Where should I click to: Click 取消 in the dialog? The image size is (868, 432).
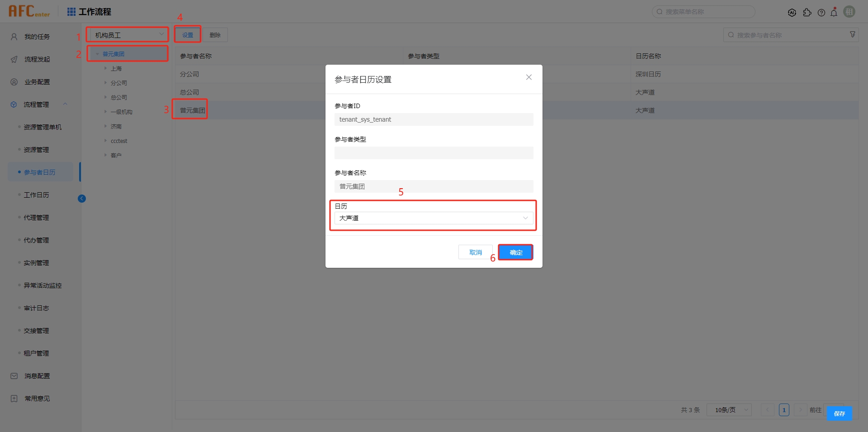tap(476, 252)
